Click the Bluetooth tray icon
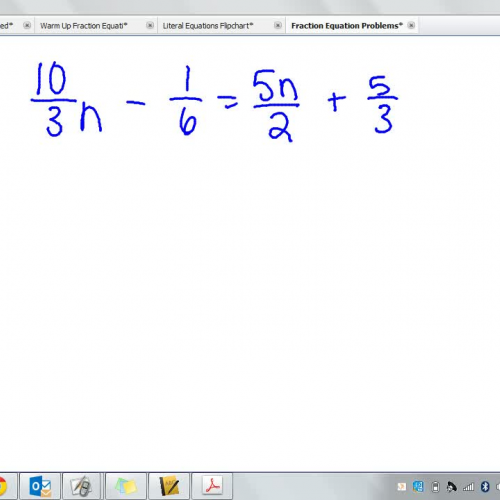 (485, 487)
